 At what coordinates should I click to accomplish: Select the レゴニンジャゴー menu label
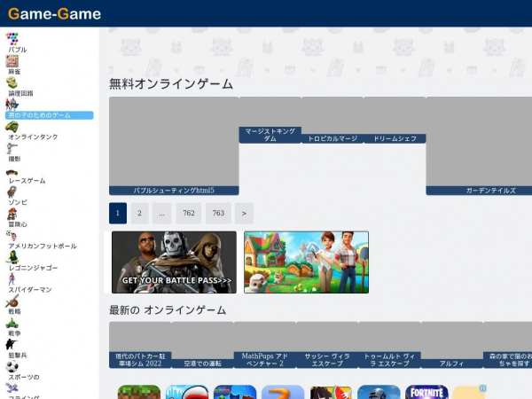pos(34,268)
